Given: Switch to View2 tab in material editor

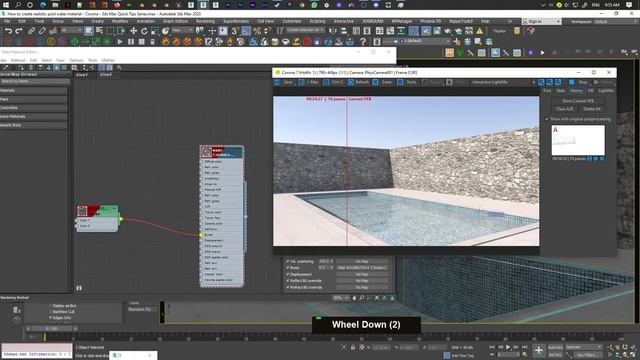Looking at the screenshot, I should point(106,75).
